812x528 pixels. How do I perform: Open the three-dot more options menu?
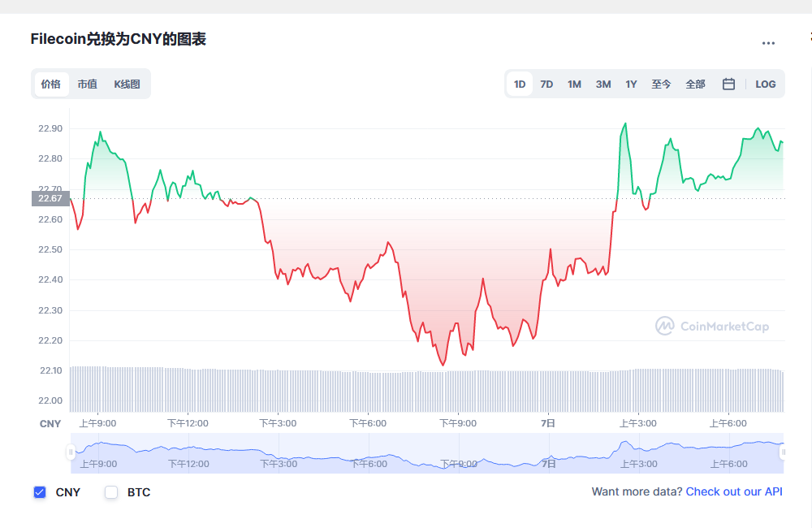768,43
